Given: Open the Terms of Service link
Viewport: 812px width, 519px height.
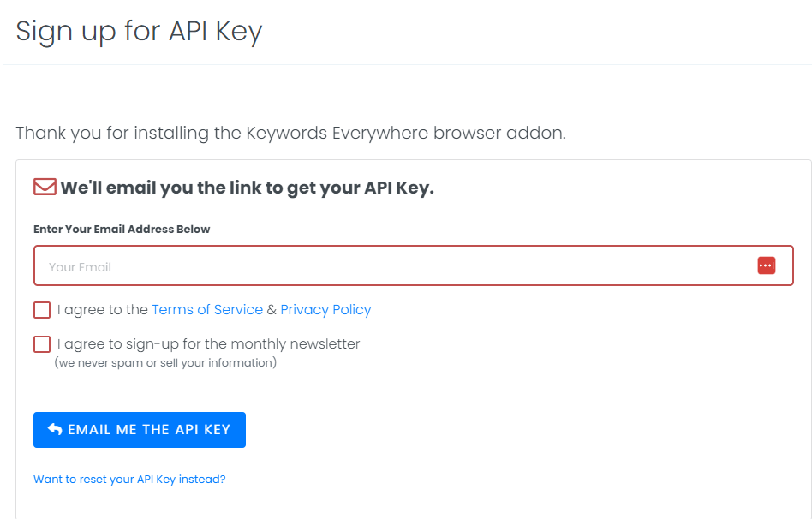Looking at the screenshot, I should (207, 310).
